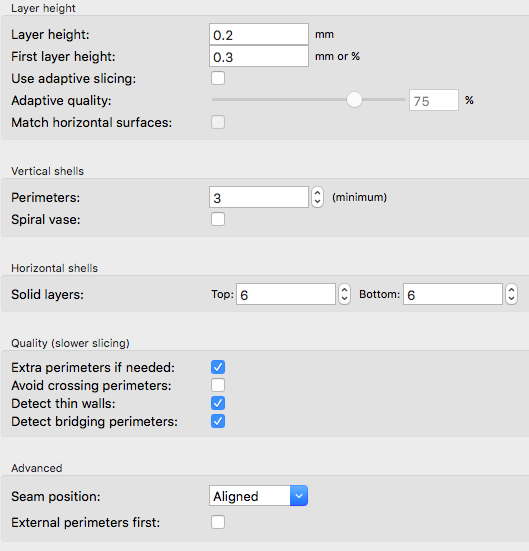Click the 'Vertical shells' section heading
529x551 pixels.
click(47, 171)
